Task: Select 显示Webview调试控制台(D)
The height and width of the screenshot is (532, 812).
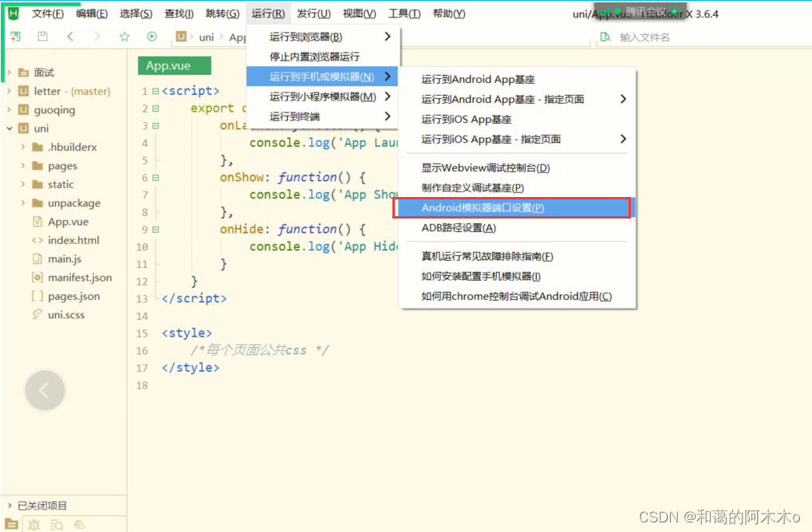Action: (x=517, y=167)
